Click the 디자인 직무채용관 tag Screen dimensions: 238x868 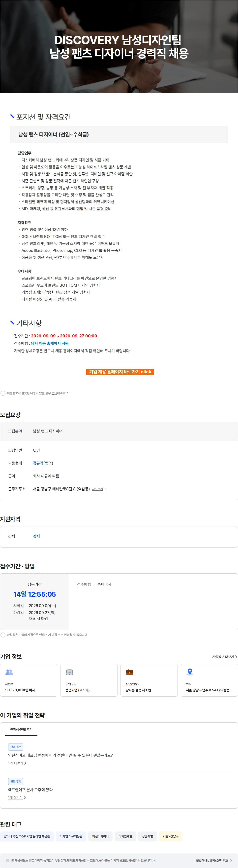coord(71,836)
